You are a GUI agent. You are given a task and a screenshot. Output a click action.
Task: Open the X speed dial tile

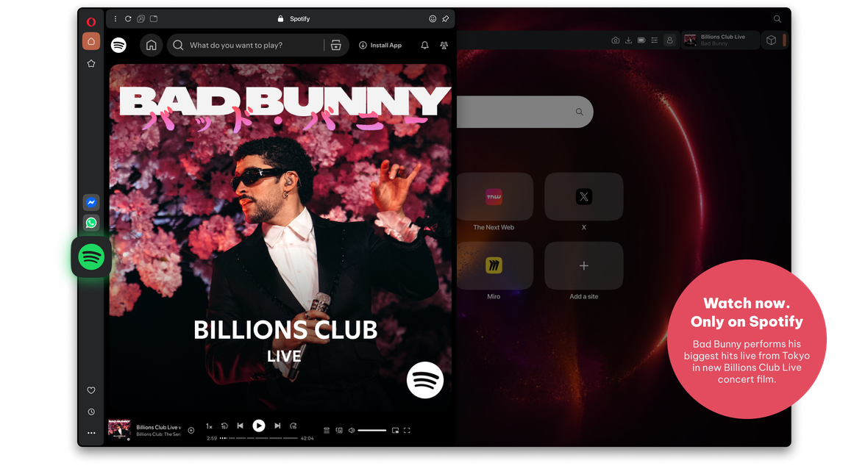[584, 197]
